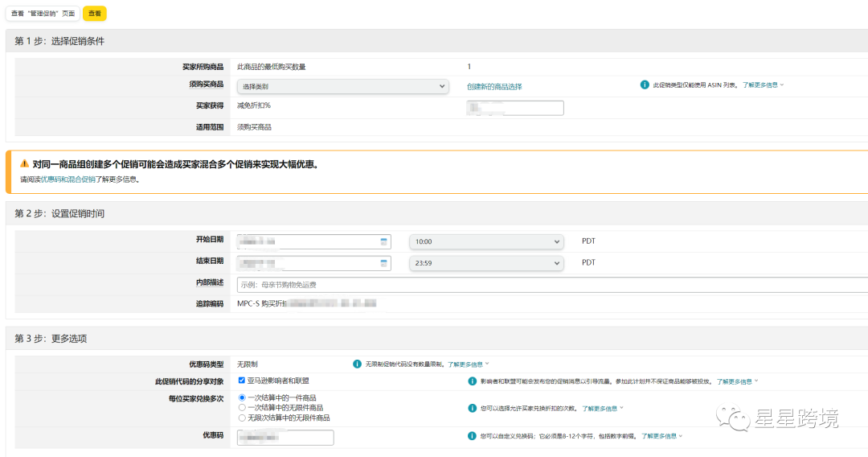Click the 优惠码 code input field

tap(285, 438)
